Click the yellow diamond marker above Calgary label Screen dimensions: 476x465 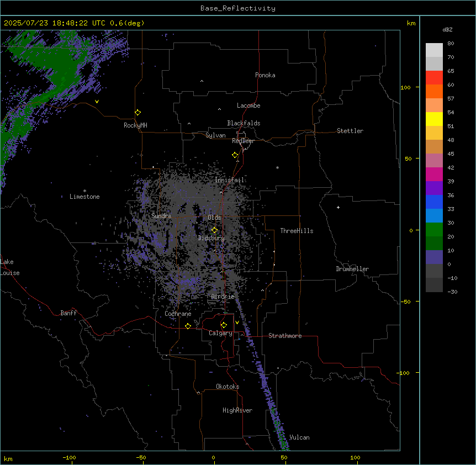coord(224,325)
